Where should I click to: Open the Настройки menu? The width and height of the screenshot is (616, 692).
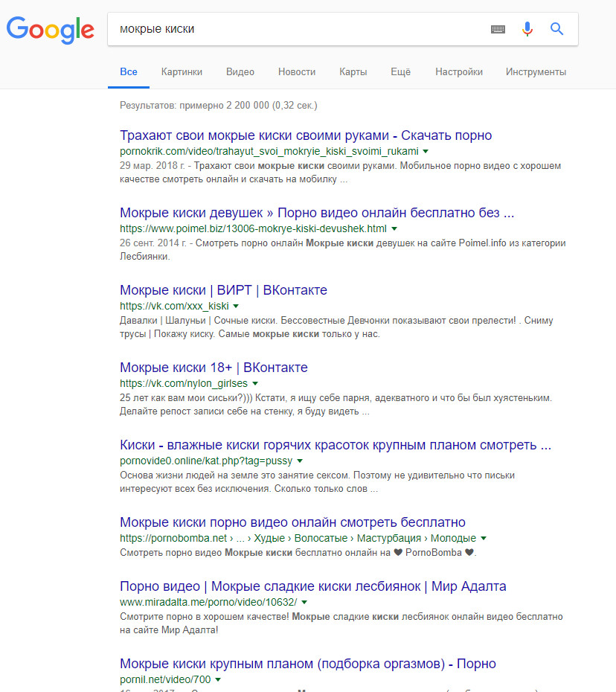pos(459,72)
